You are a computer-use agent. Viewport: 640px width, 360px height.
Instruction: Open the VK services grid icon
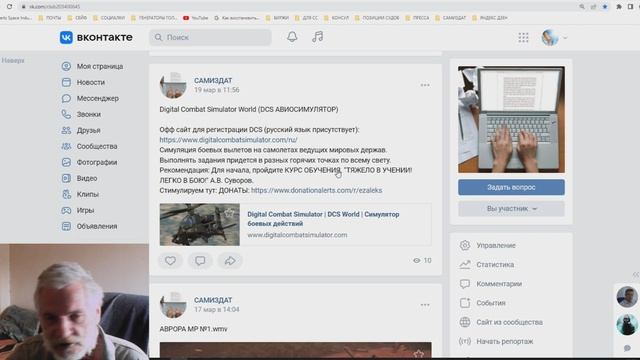523,38
